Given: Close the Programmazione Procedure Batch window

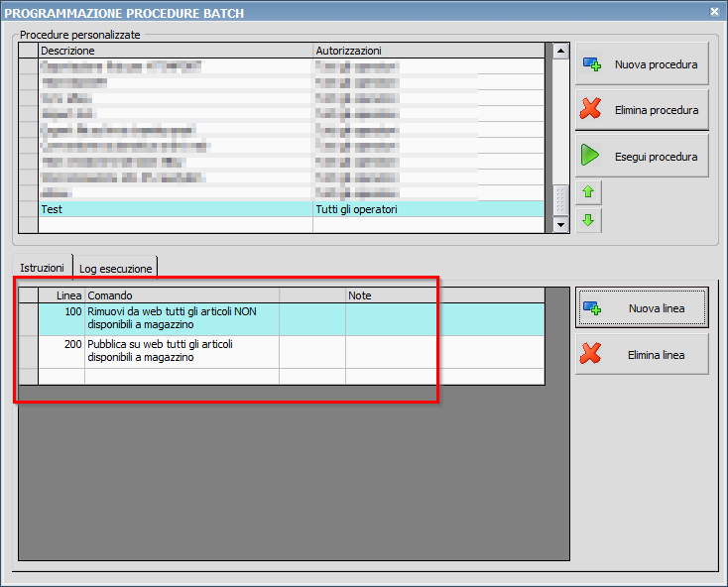Looking at the screenshot, I should pyautogui.click(x=714, y=12).
